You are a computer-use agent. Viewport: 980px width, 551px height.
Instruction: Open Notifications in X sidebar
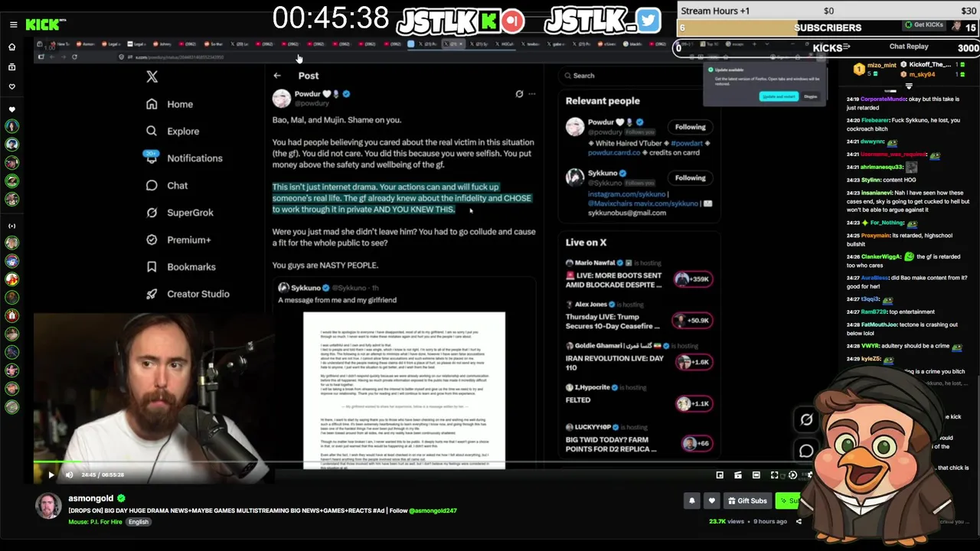184,158
